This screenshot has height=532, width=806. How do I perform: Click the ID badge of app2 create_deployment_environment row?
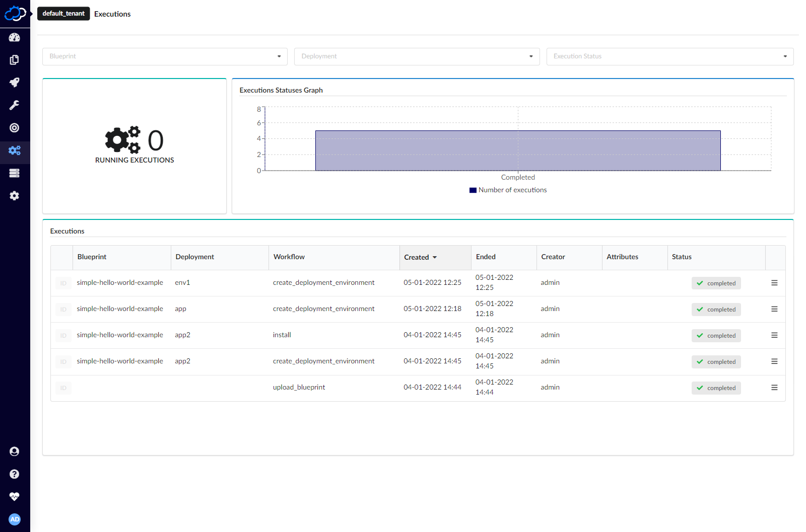pos(63,362)
